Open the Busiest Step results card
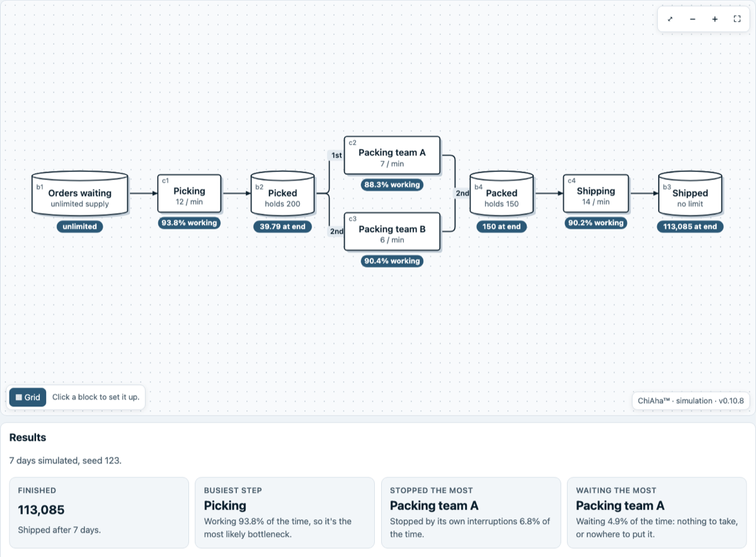756x557 pixels. (285, 512)
